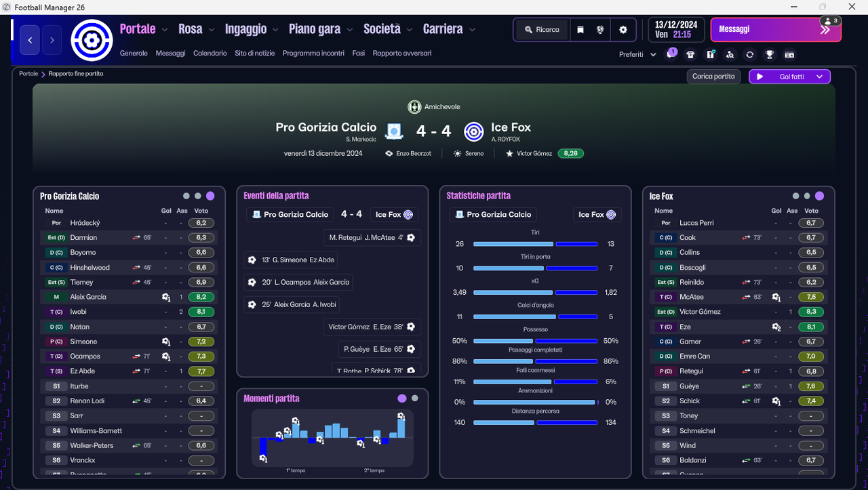Click the Pro Gorizia Calcio crest in score header
This screenshot has height=490, width=868.
[x=395, y=130]
